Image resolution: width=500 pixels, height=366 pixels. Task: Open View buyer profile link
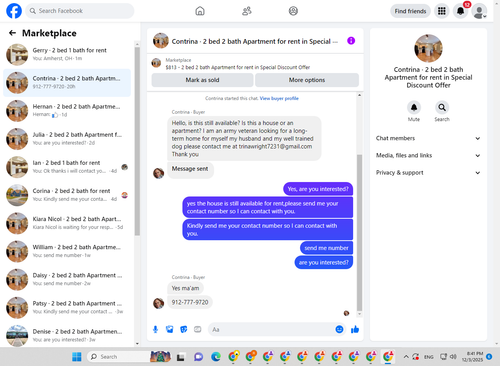pyautogui.click(x=279, y=98)
